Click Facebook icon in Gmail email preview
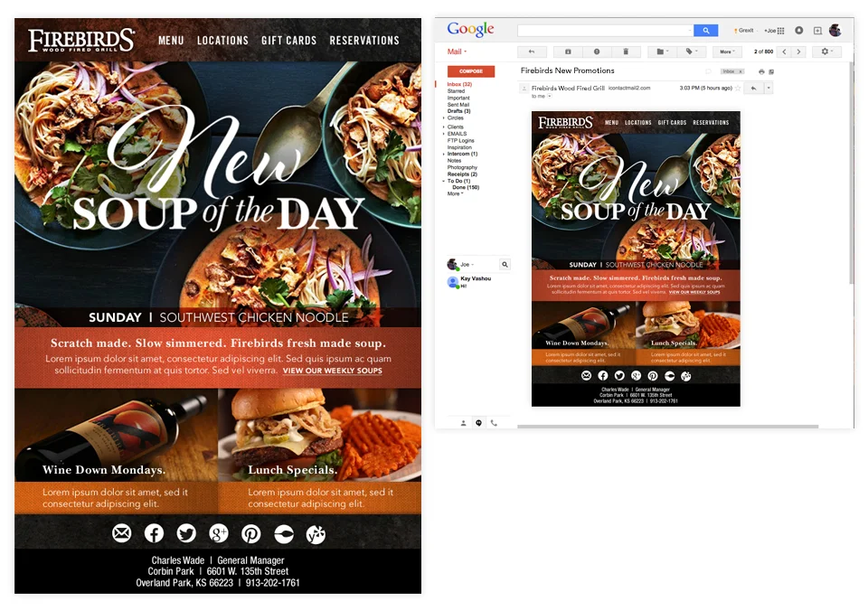This screenshot has width=868, height=611. click(603, 376)
